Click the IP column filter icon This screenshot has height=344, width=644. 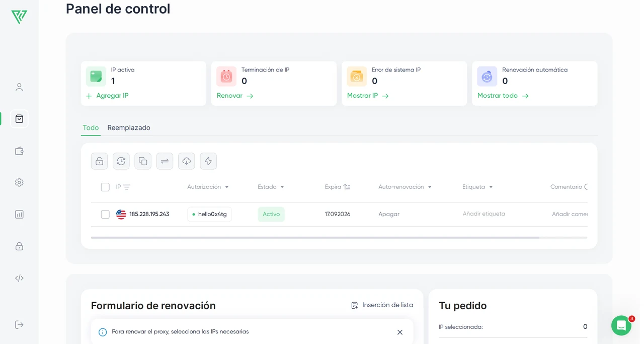point(127,187)
